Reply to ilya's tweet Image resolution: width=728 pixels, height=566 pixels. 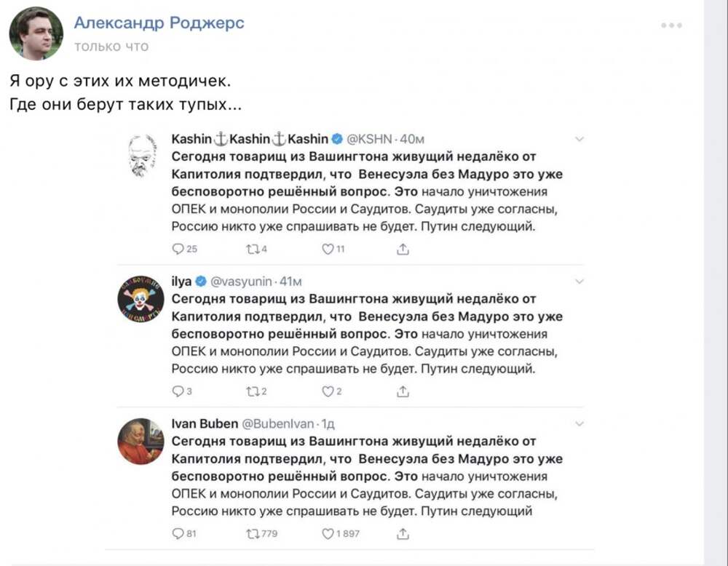point(178,391)
